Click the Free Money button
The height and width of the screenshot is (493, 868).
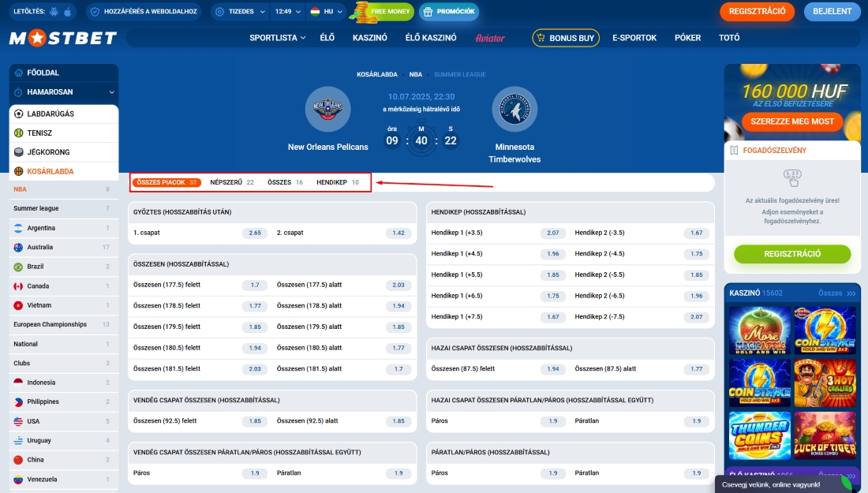384,12
